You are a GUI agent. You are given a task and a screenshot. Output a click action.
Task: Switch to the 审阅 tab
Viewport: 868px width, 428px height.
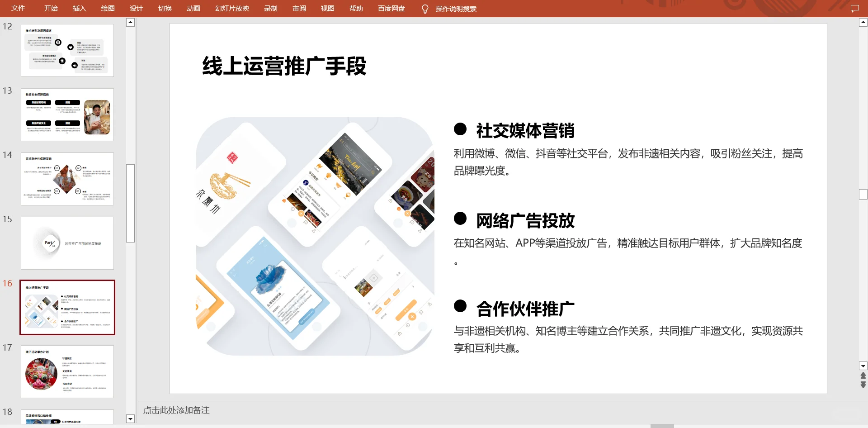point(299,8)
